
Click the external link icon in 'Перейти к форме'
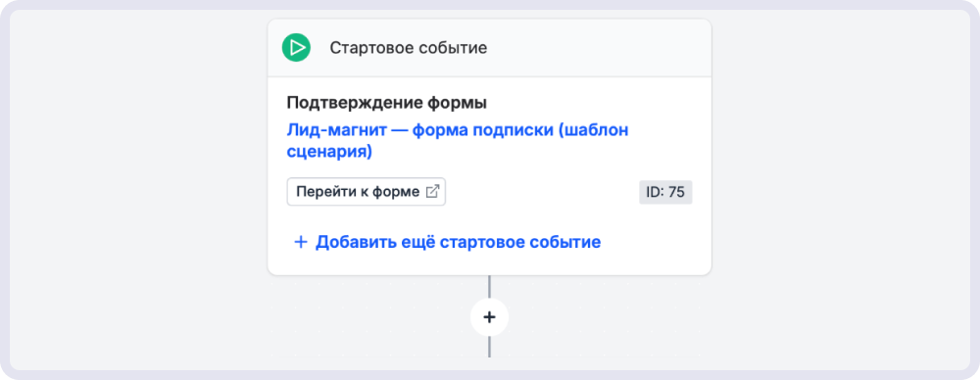click(432, 192)
